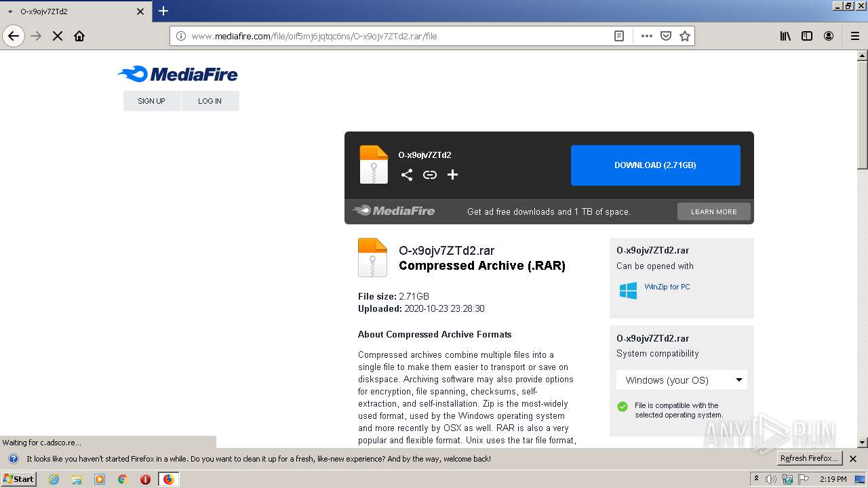The image size is (868, 488).
Task: Open the Library icon in toolbar
Action: (x=785, y=36)
